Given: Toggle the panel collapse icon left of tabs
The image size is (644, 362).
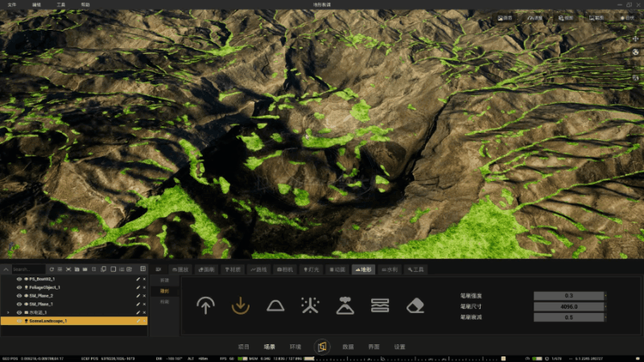Looking at the screenshot, I should coord(158,269).
